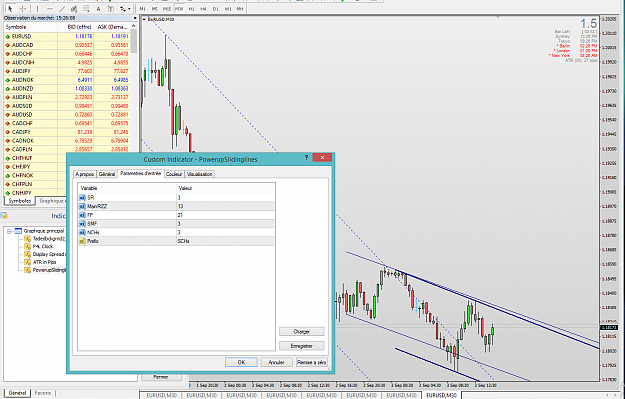This screenshot has height=399, width=625.
Task: Choose the vertical line drawing tool
Action: (x=37, y=9)
